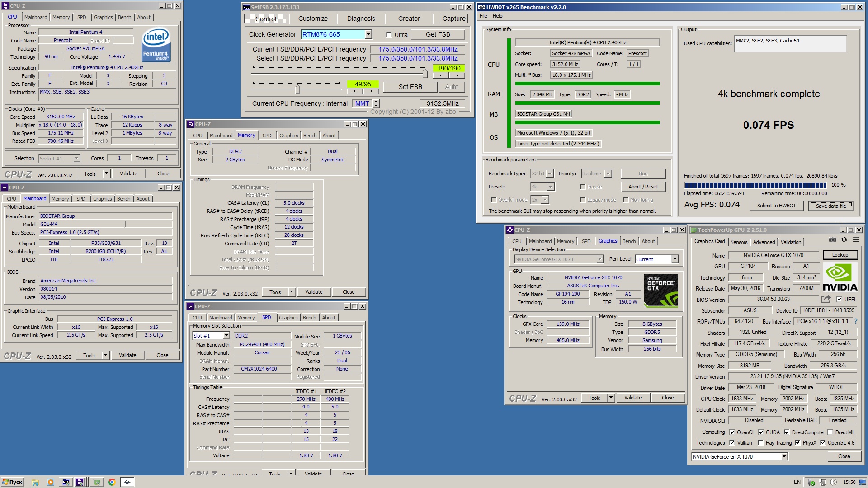Click the Abort / Reset button

pyautogui.click(x=643, y=187)
